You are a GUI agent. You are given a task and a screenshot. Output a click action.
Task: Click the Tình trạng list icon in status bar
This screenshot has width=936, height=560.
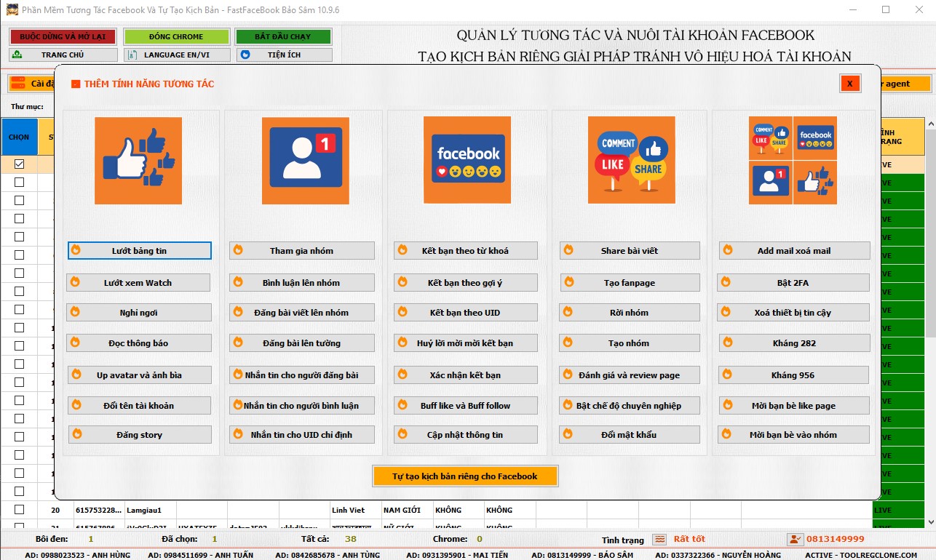click(x=659, y=539)
